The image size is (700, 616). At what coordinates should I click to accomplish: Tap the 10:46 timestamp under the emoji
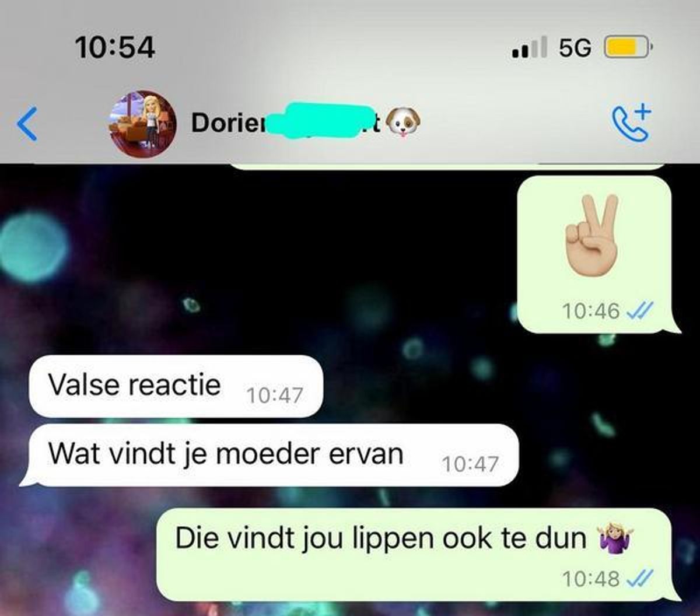click(x=591, y=311)
